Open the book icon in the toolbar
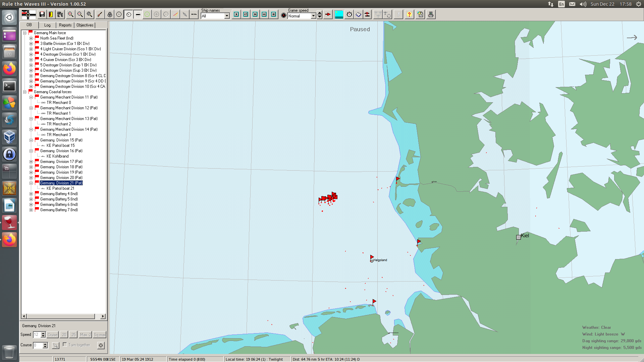 point(359,14)
